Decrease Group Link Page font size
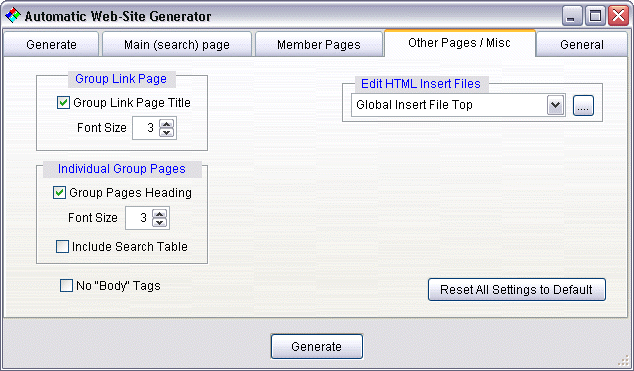The height and width of the screenshot is (371, 634). 167,133
